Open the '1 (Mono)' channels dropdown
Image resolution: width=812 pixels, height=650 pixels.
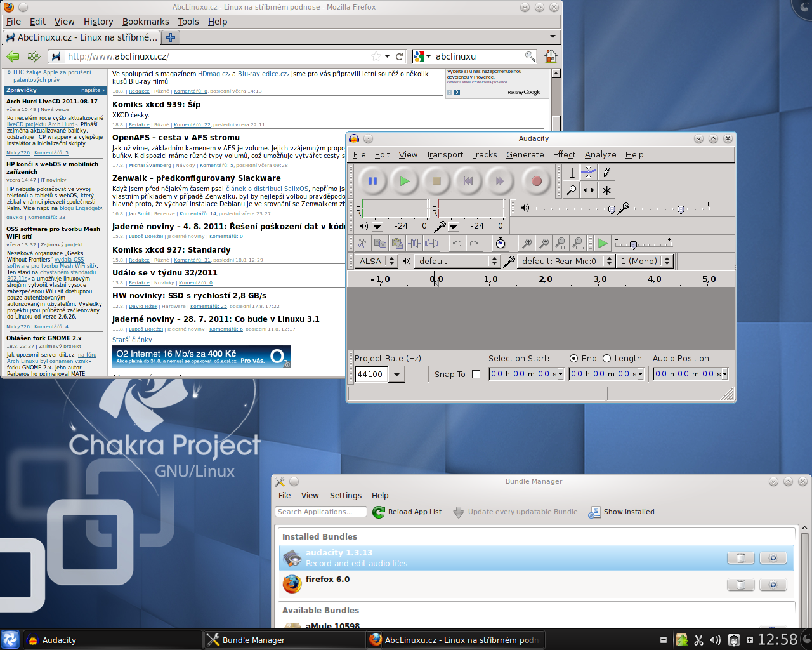pos(645,261)
